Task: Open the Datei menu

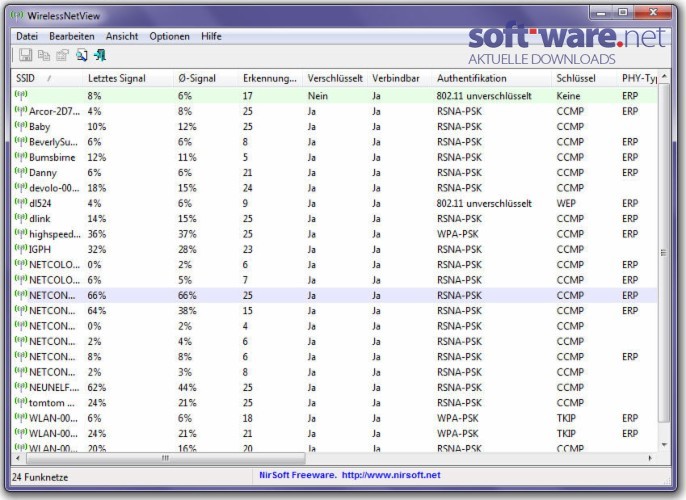Action: [27, 36]
